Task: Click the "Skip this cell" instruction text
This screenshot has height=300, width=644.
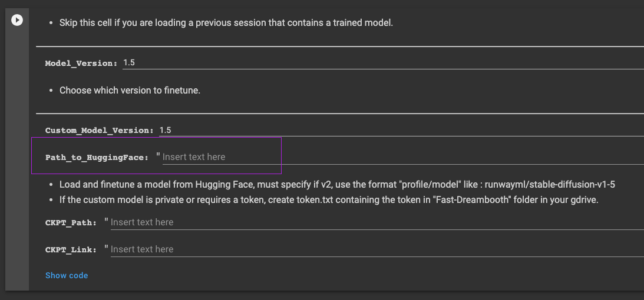Action: pyautogui.click(x=226, y=23)
